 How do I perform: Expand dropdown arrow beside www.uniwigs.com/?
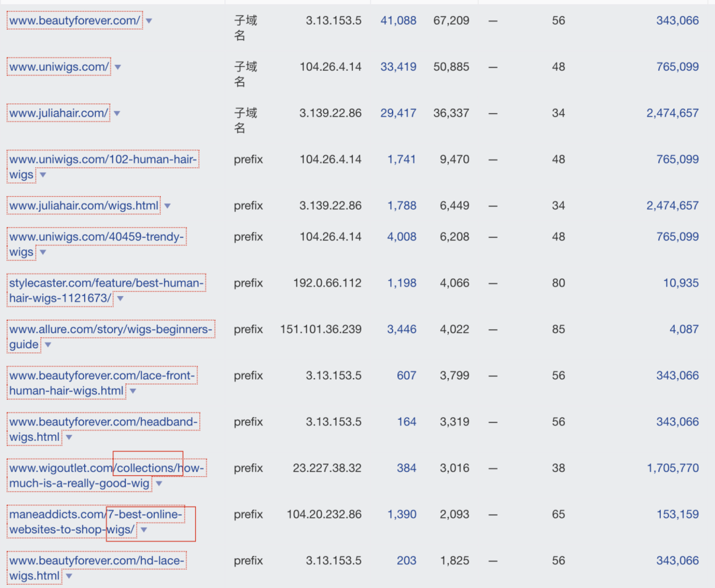118,67
